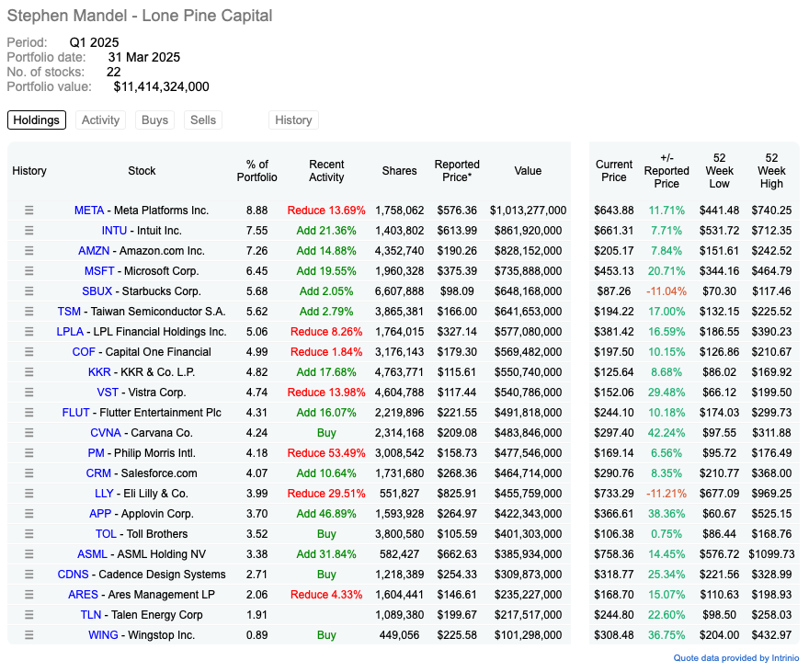Click the '52 Week High' column header

pos(771,171)
